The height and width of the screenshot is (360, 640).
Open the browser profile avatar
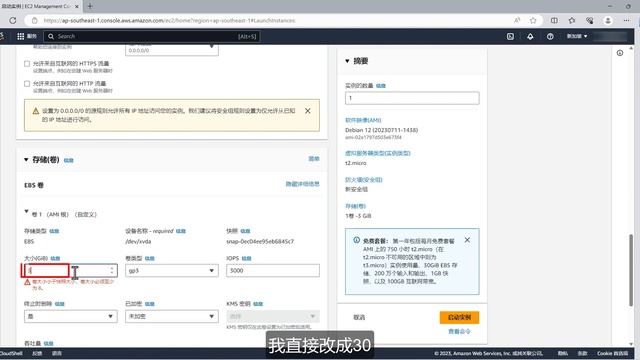608,20
